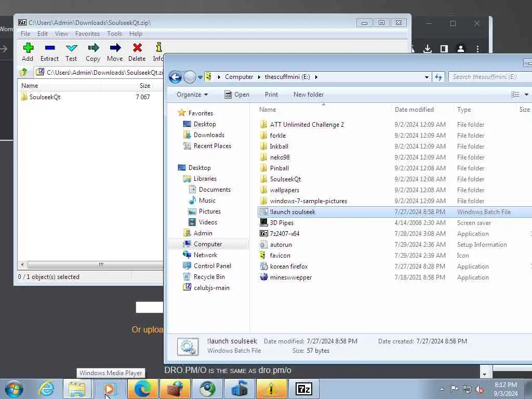Screen dimensions: 532x399
Task: Click the Extract icon in 7-Zip
Action: (x=49, y=48)
